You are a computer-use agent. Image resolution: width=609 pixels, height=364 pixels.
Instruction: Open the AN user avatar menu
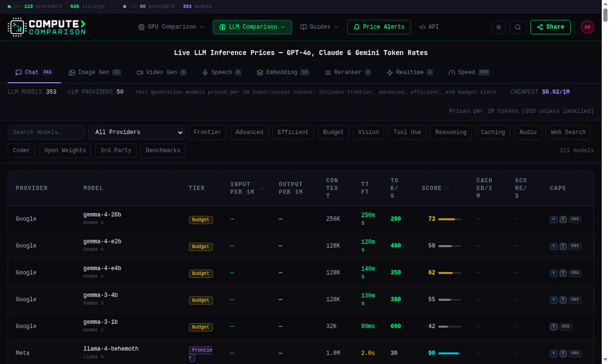[x=587, y=27]
